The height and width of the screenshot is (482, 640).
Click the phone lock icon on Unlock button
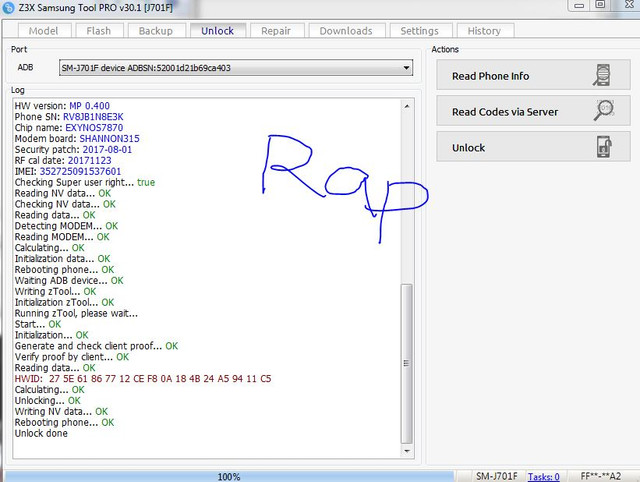click(604, 147)
